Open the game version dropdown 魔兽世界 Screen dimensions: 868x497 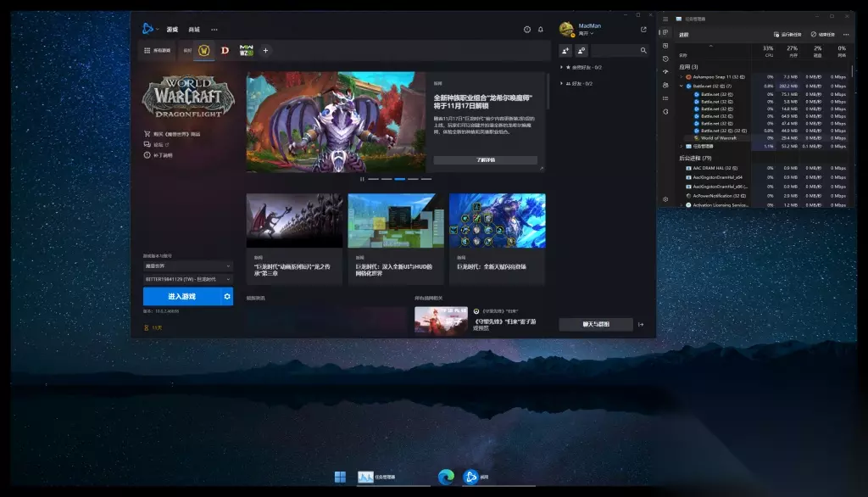pyautogui.click(x=187, y=266)
